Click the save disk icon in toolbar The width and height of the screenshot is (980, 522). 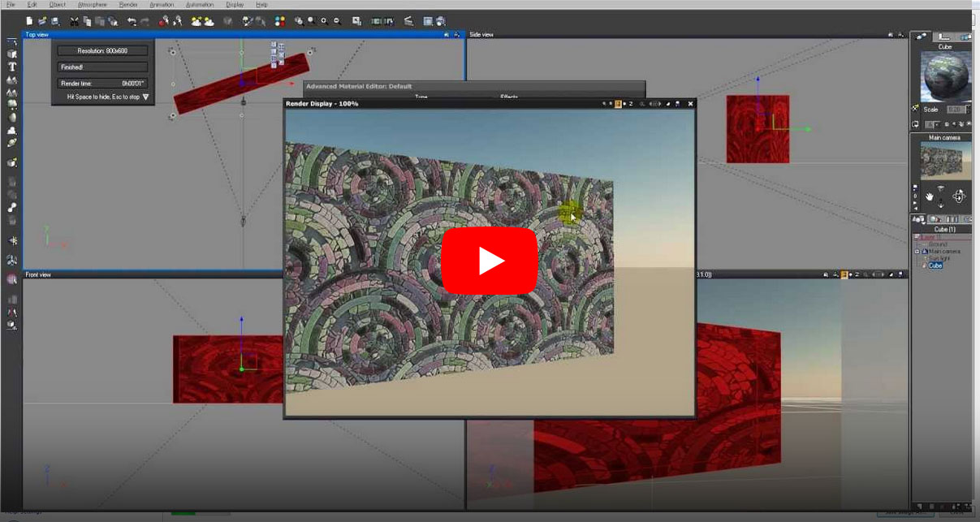coord(55,21)
